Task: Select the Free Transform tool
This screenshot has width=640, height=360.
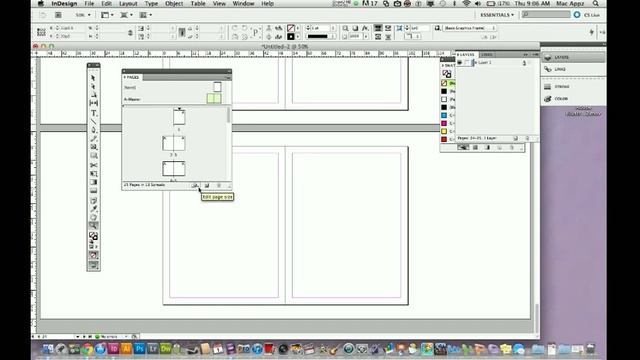Action: (x=93, y=174)
